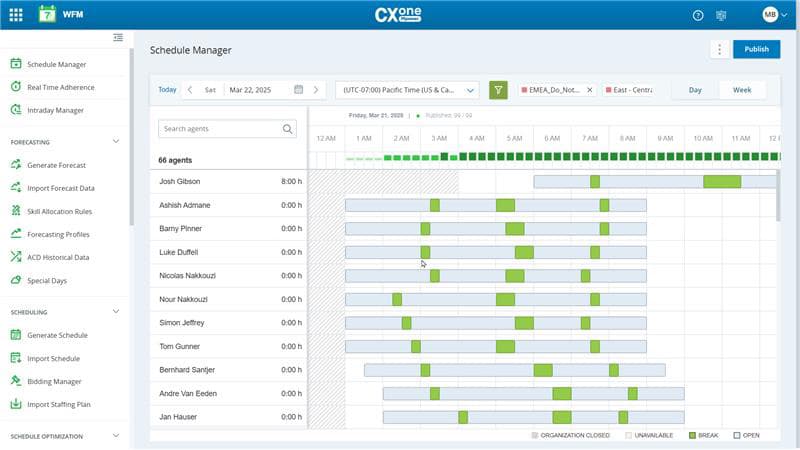Click the green filter funnel icon
The width and height of the screenshot is (800, 450).
pos(498,90)
